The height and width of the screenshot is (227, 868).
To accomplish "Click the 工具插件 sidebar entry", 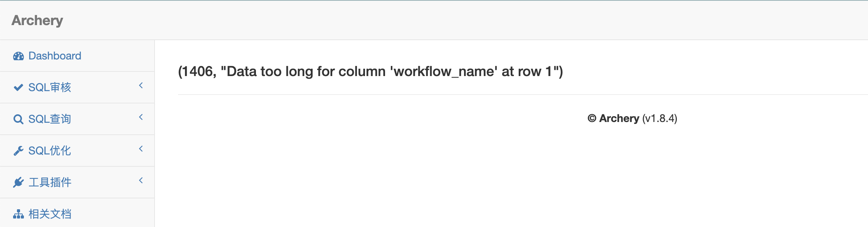I will pyautogui.click(x=50, y=182).
